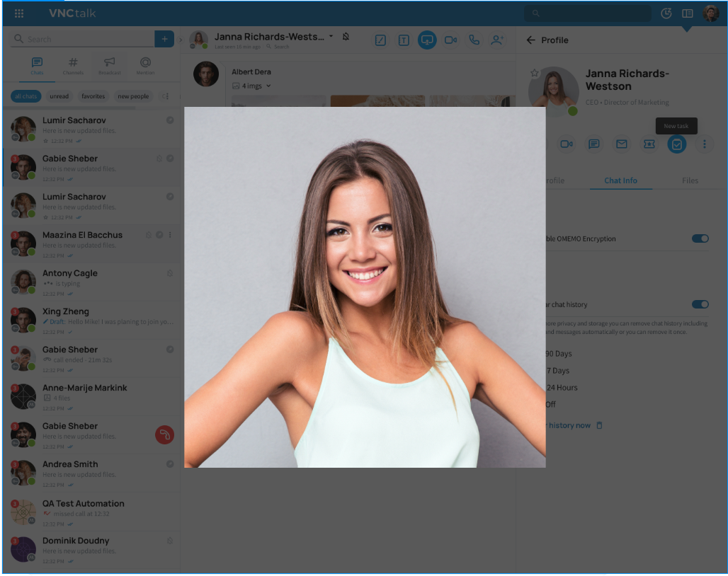Open the app grid launcher icon
Image resolution: width=728 pixels, height=576 pixels.
[x=19, y=13]
